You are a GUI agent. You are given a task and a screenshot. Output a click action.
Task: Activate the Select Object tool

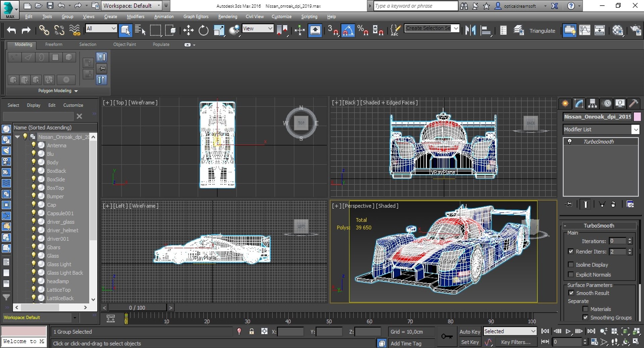click(x=125, y=30)
